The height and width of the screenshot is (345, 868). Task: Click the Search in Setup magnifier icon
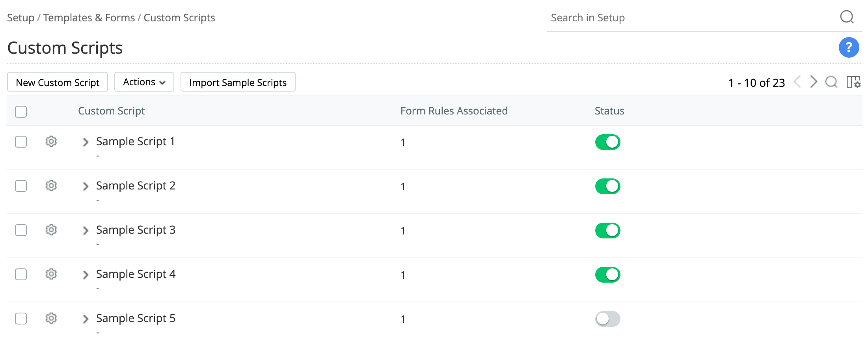pos(846,17)
